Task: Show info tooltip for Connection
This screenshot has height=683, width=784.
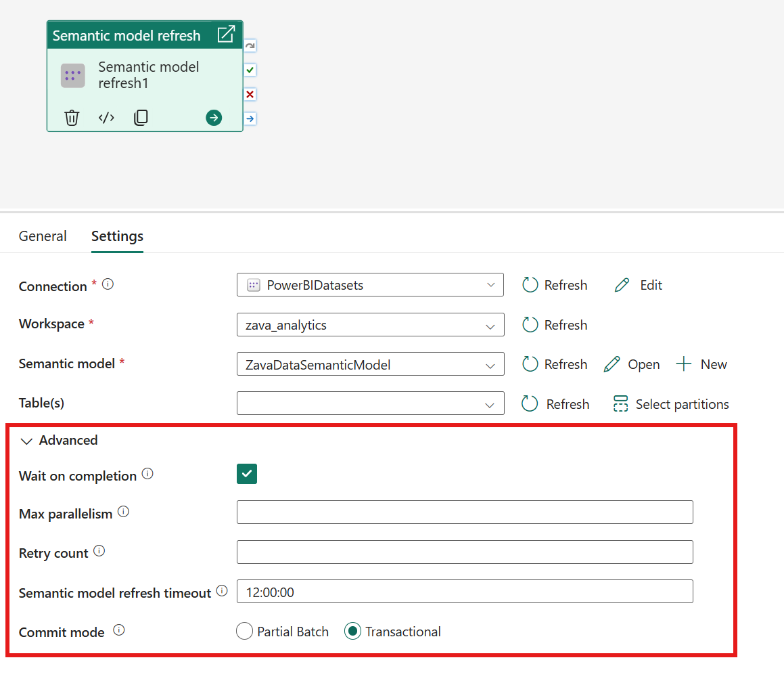Action: (108, 284)
